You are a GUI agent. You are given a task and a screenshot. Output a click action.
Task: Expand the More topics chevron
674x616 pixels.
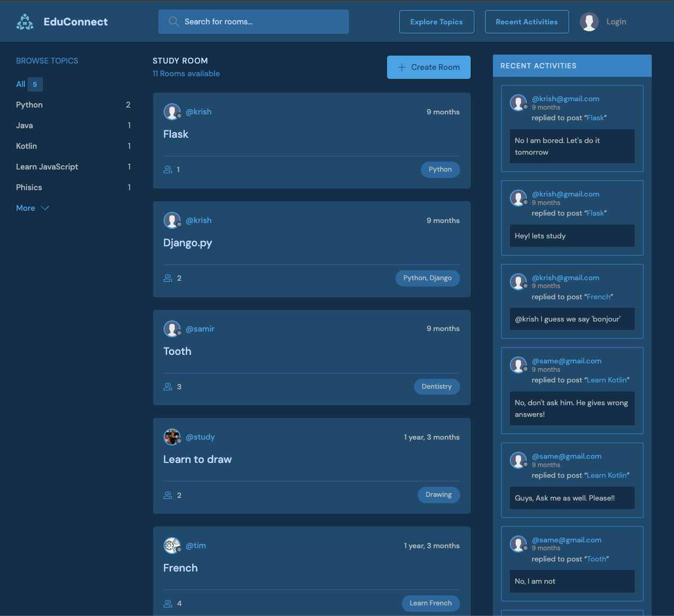click(45, 208)
